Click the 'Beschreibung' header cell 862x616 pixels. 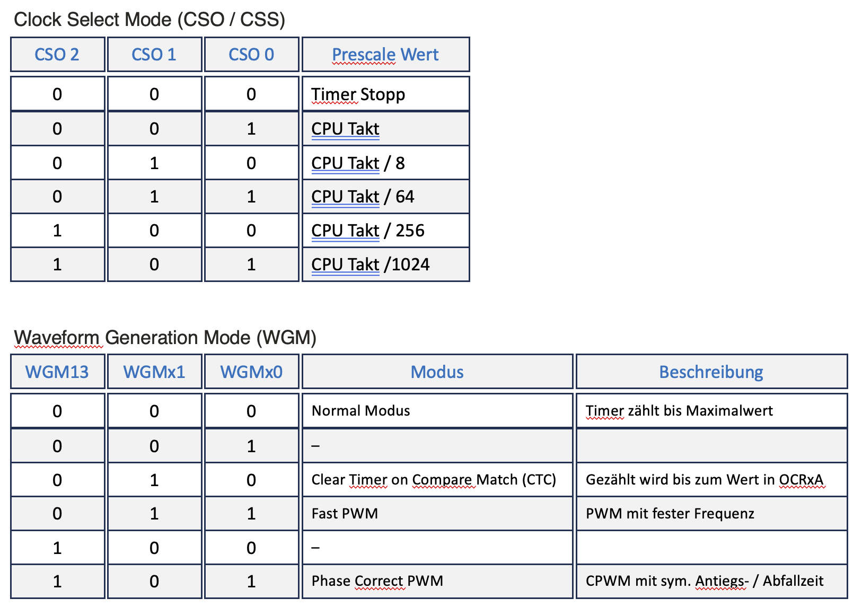point(711,372)
